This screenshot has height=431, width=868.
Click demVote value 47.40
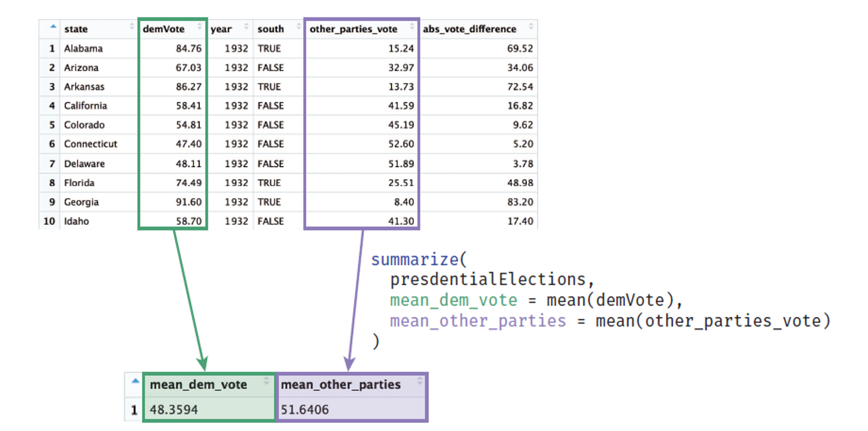pyautogui.click(x=189, y=144)
